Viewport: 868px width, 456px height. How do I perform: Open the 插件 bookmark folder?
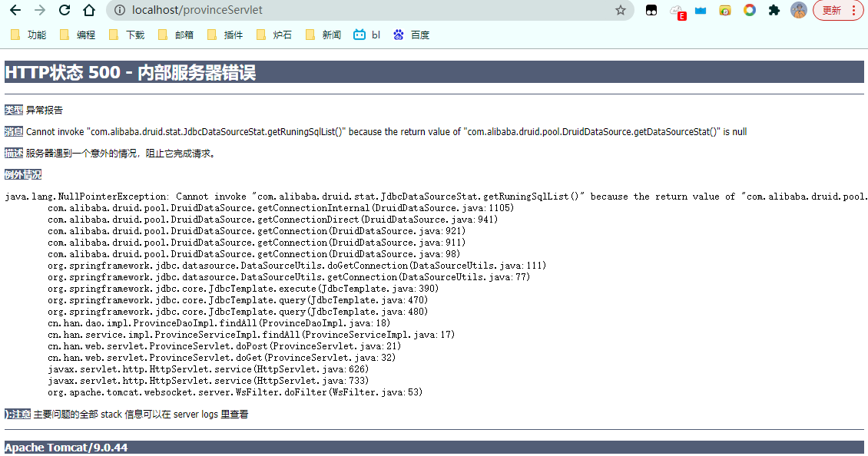tap(225, 35)
